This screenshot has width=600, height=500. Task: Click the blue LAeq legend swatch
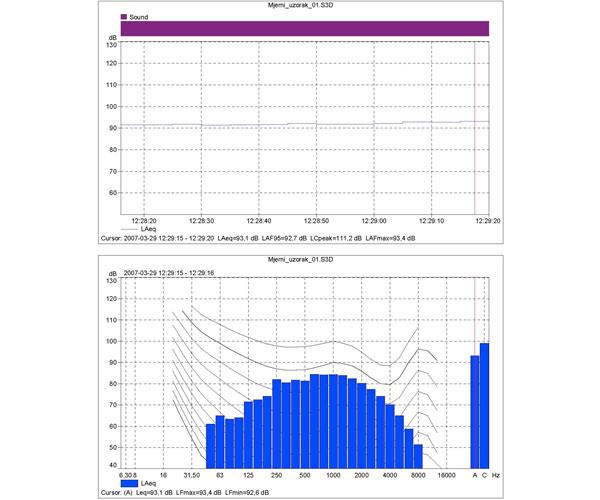click(126, 483)
